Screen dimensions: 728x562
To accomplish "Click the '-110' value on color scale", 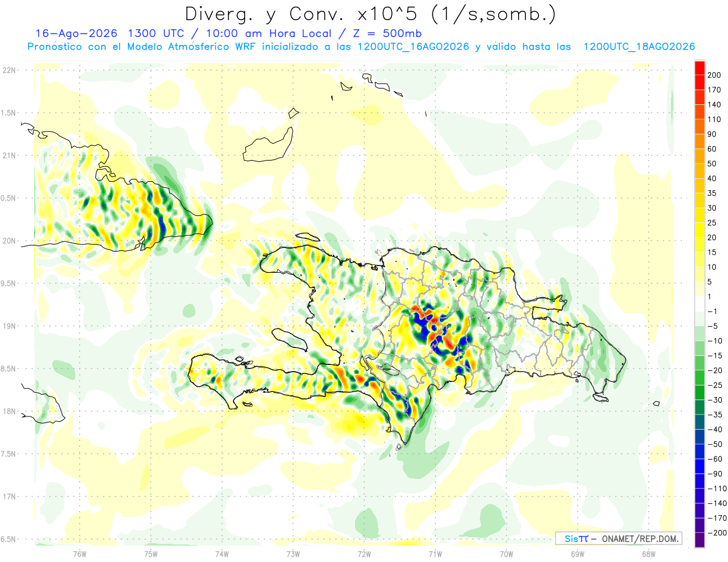I will click(716, 488).
